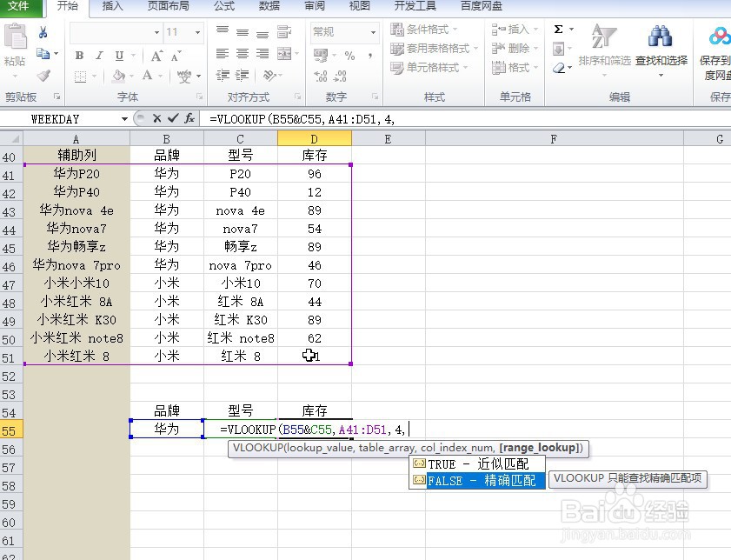The height and width of the screenshot is (560, 731).
Task: Click the fill color bucket icon
Action: [x=118, y=75]
